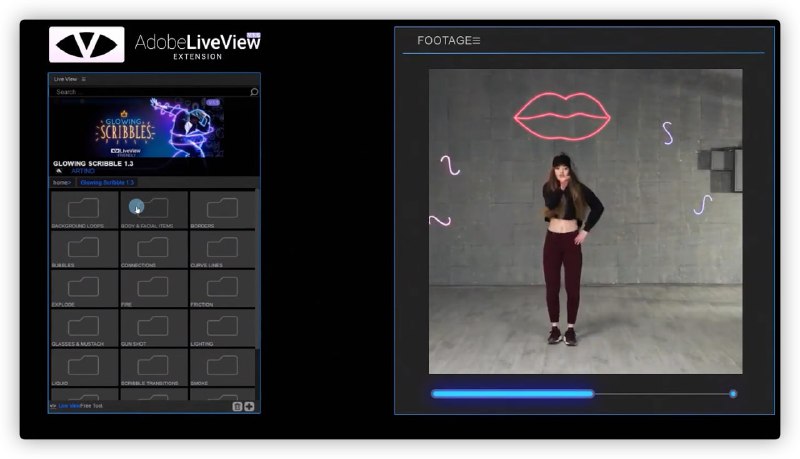The image size is (800, 459).
Task: Click the ARTINO author link
Action: [83, 171]
